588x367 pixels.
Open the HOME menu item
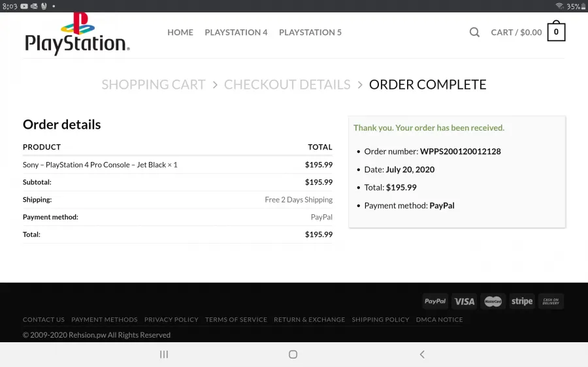[x=180, y=32]
